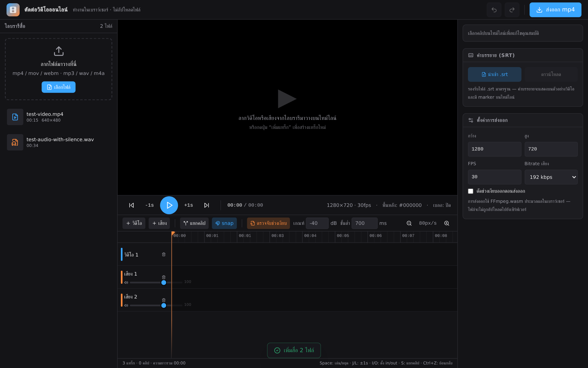Start playback with the blue play button
Viewport: 588px width, 368px height.
pos(169,205)
